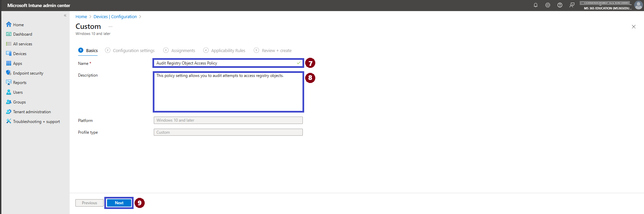Click the Home breadcrumb link
This screenshot has width=644, height=214.
[81, 16]
